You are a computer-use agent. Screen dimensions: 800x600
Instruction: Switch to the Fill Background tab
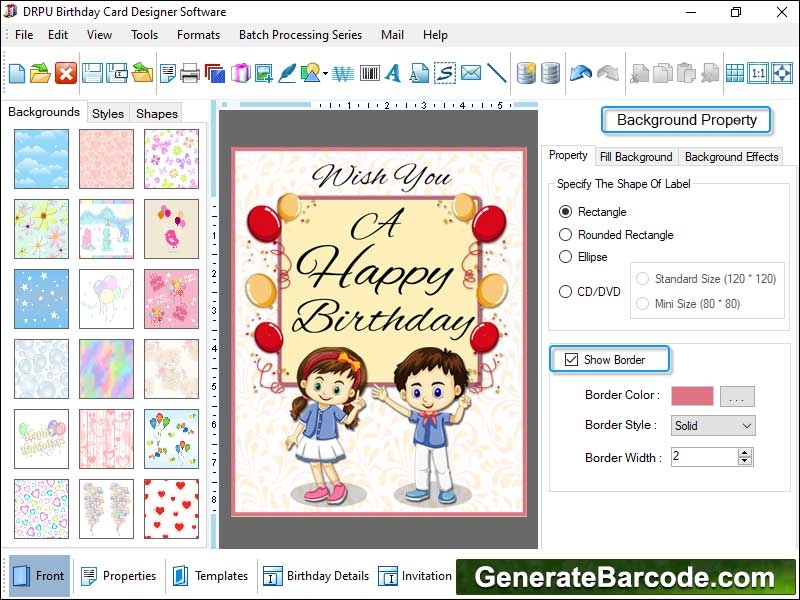click(x=636, y=157)
